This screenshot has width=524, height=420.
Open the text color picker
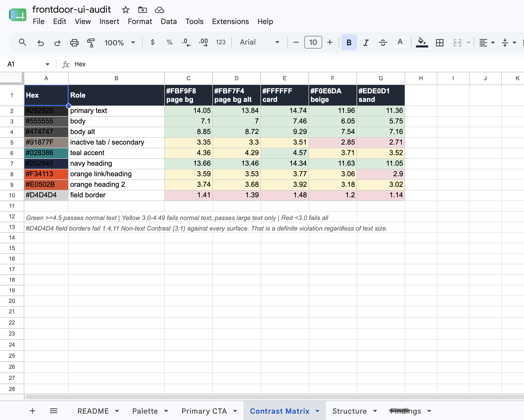click(400, 42)
